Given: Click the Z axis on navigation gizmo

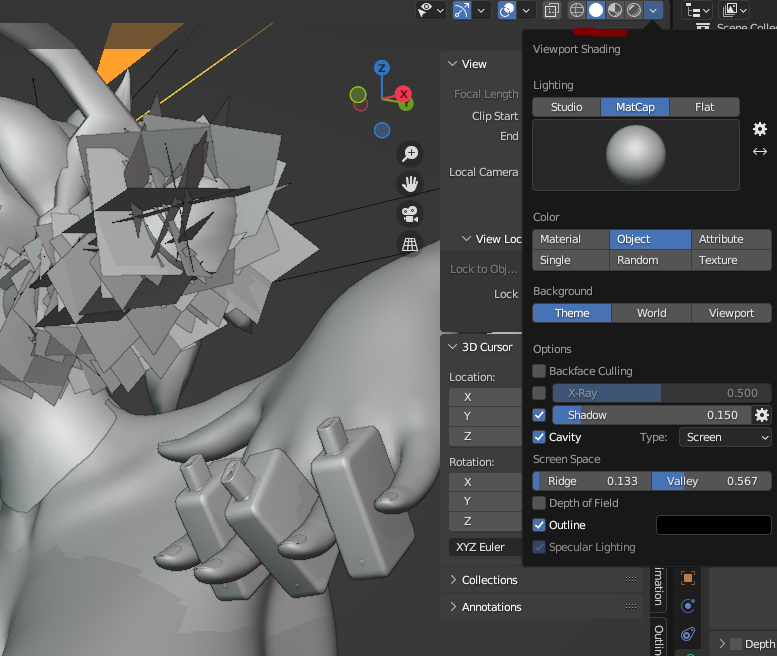Looking at the screenshot, I should coord(382,68).
